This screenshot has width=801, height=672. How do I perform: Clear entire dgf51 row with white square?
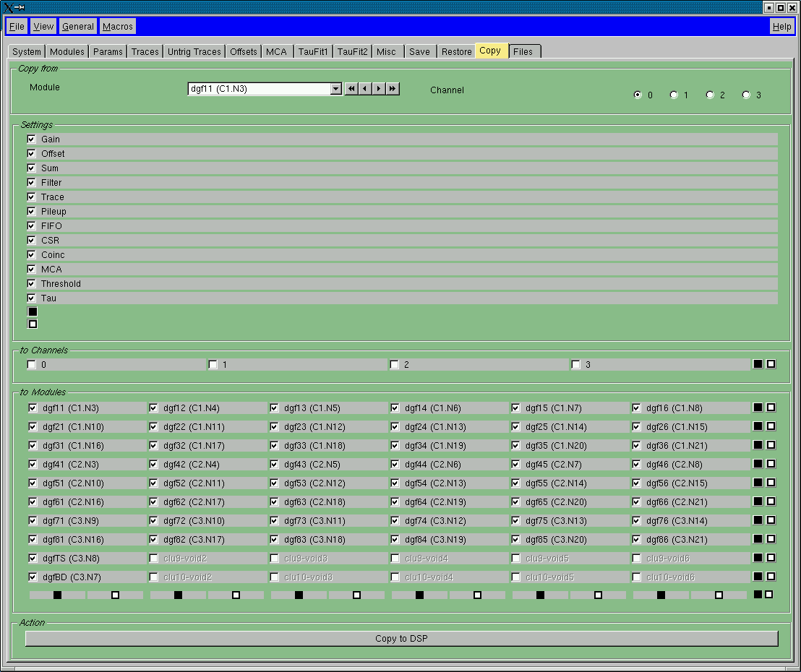tap(771, 483)
